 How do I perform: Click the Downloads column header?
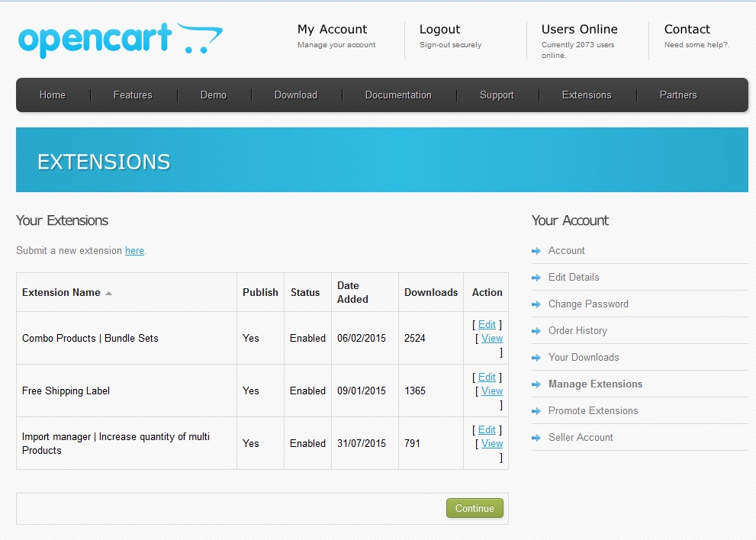[431, 293]
